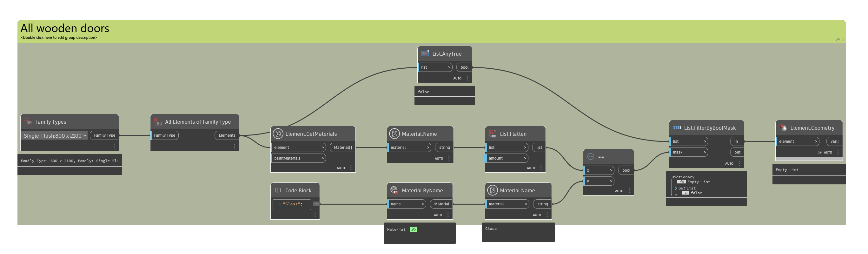Collapse the All wooden doors group
The image size is (868, 254).
[x=838, y=39]
